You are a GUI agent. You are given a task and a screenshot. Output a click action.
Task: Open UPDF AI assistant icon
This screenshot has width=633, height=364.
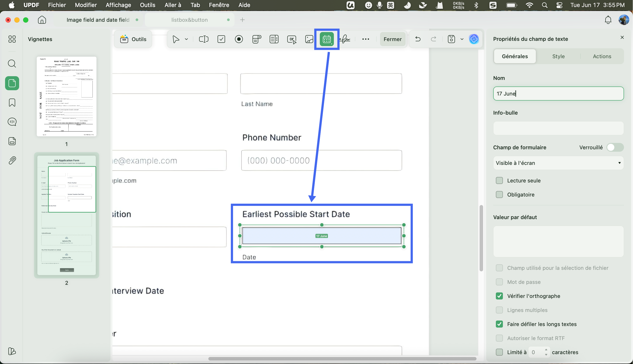[474, 39]
